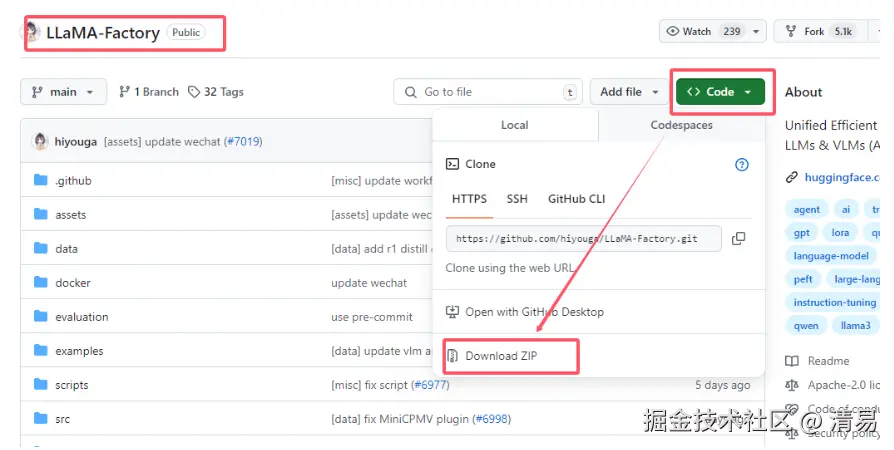Select the SSH clone tab
Viewport: 894px width, 450px height.
tap(517, 199)
